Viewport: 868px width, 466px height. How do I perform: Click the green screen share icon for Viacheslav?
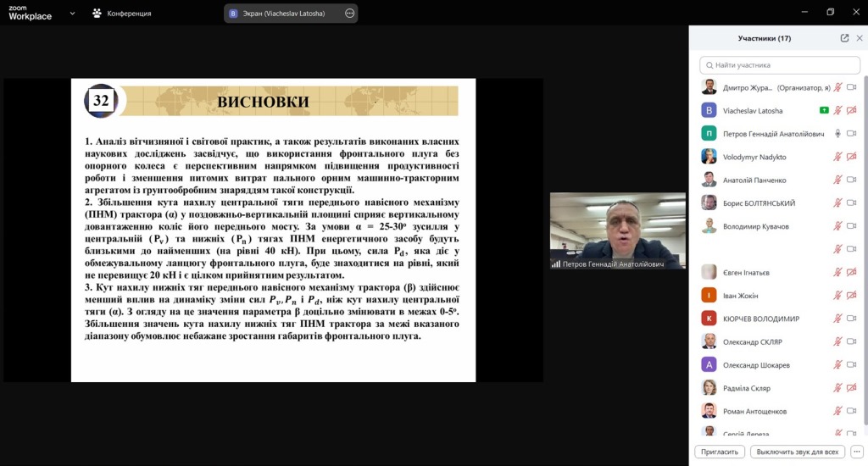[823, 110]
